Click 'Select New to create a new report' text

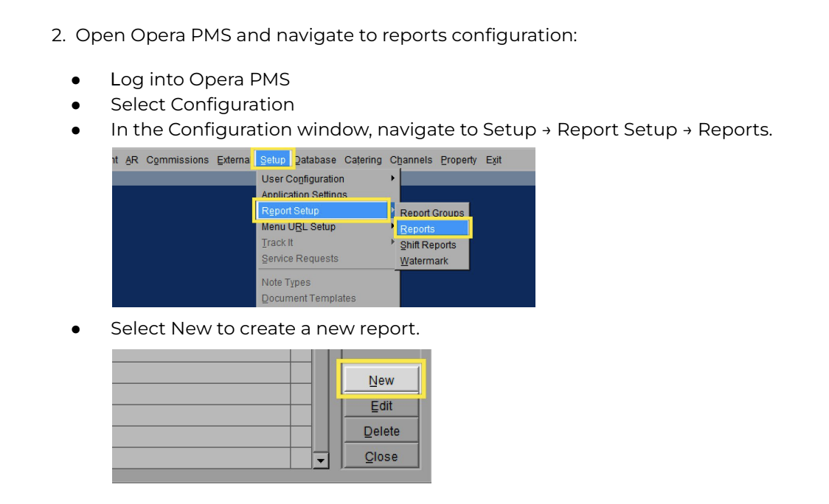tap(265, 329)
